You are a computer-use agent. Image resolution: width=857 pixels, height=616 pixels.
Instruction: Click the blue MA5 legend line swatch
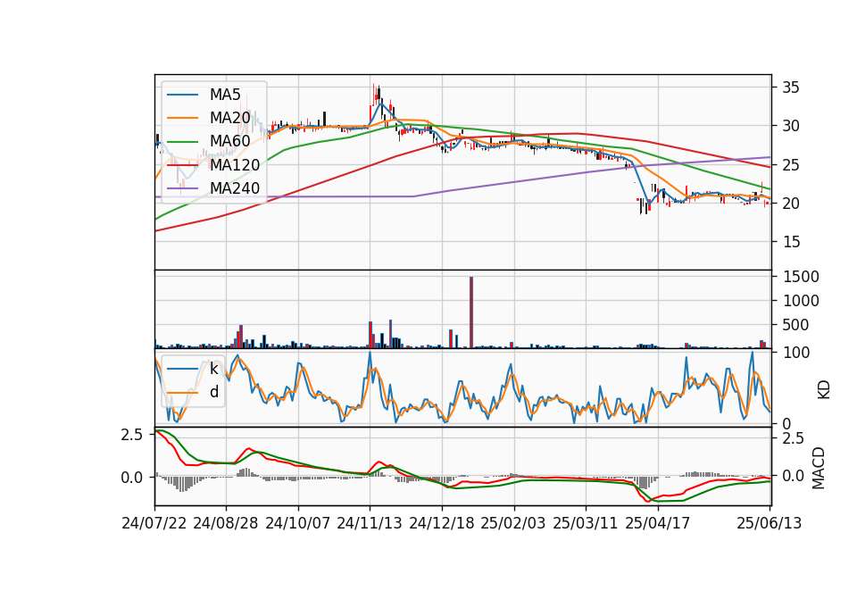coord(182,95)
